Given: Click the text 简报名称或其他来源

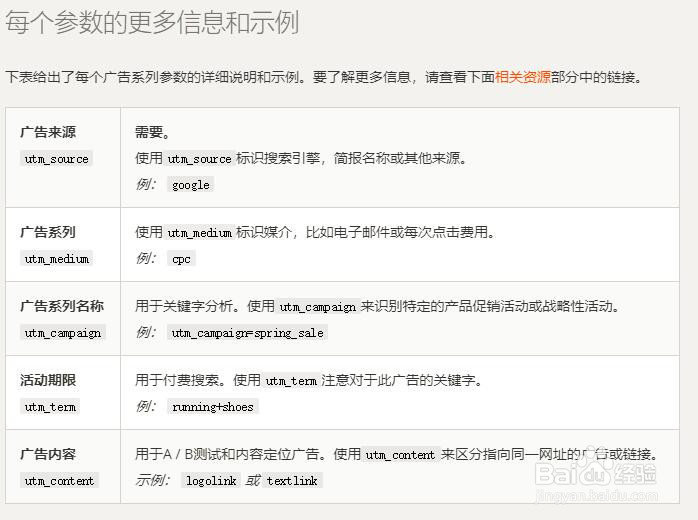Looking at the screenshot, I should point(397,158).
